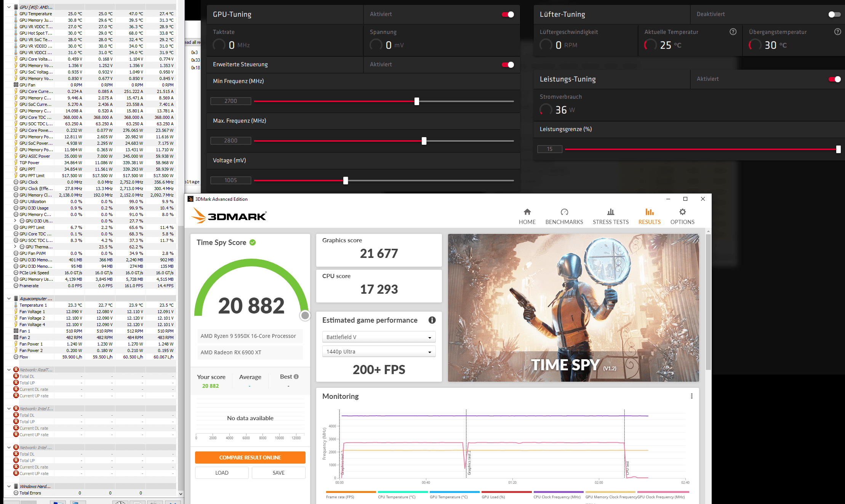The height and width of the screenshot is (504, 845).
Task: Click the PCIe Link Speed sensor icon
Action: point(16,273)
